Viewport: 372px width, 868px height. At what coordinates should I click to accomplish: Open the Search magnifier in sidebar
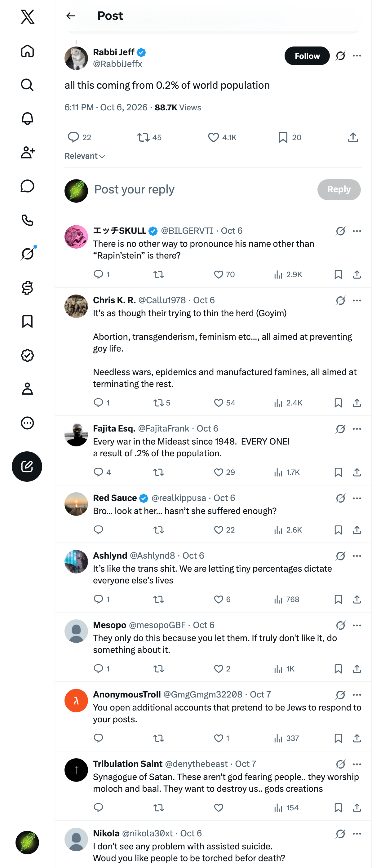27,85
